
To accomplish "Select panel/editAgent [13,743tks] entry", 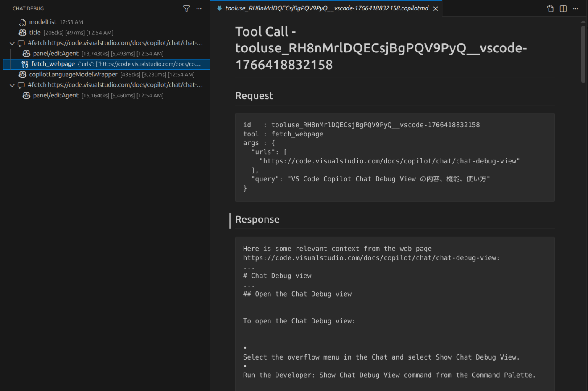I will (x=106, y=53).
